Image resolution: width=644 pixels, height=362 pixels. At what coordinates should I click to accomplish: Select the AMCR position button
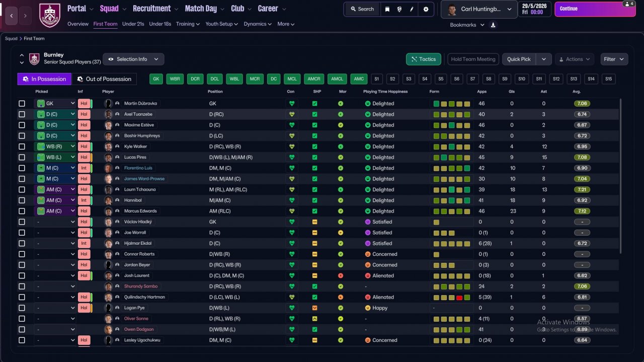pos(314,79)
